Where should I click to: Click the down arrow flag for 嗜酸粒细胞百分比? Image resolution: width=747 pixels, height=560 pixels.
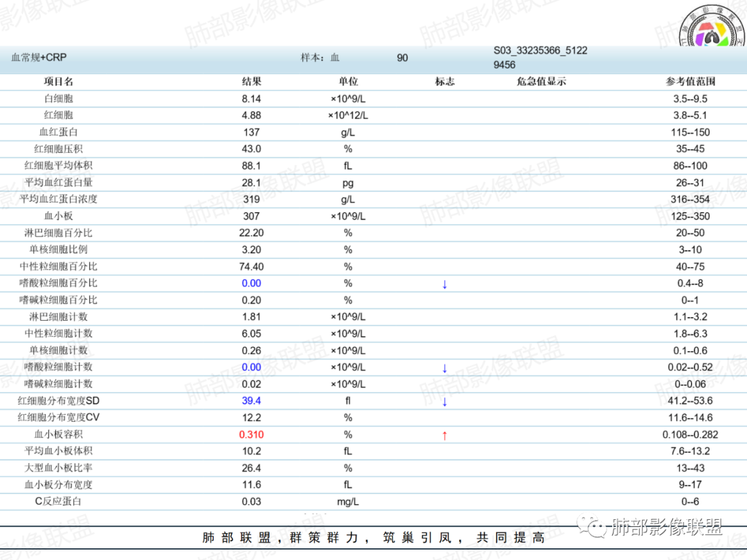(445, 284)
